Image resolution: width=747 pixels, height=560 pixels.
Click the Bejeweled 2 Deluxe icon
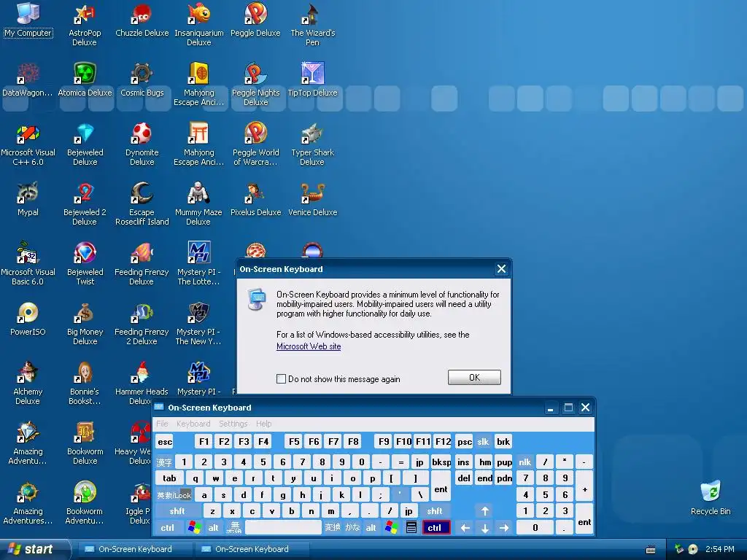tap(85, 204)
